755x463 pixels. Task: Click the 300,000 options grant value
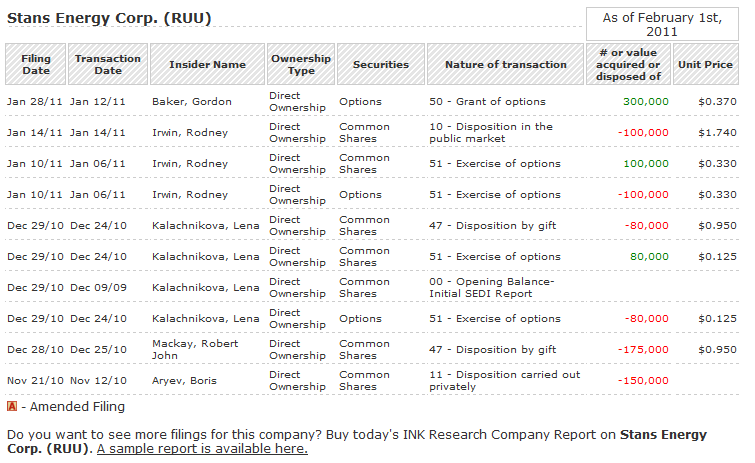(646, 102)
